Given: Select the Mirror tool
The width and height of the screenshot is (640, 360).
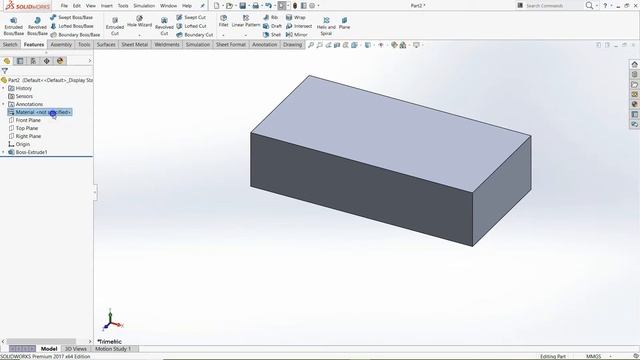Looking at the screenshot, I should coord(296,35).
